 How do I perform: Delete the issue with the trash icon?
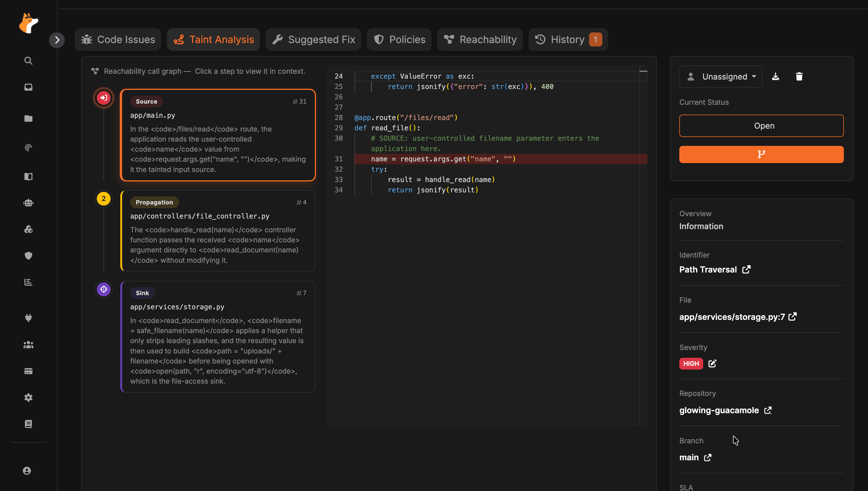(x=799, y=77)
